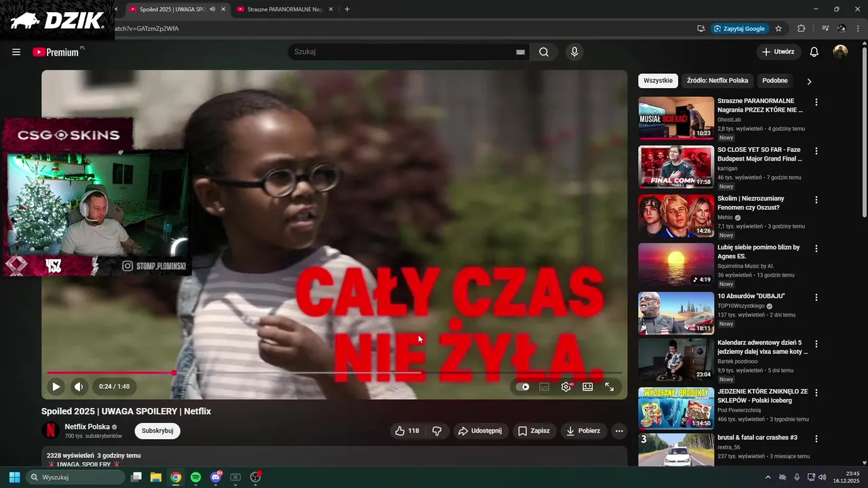The image size is (868, 488).
Task: Open the 10 Absurdów "DUBAJU" title
Action: (x=751, y=296)
